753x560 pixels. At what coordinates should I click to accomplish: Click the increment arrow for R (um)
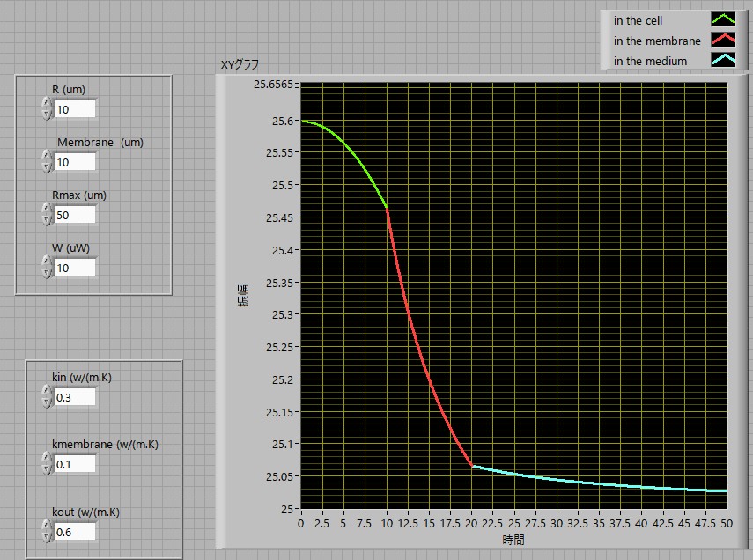click(47, 104)
